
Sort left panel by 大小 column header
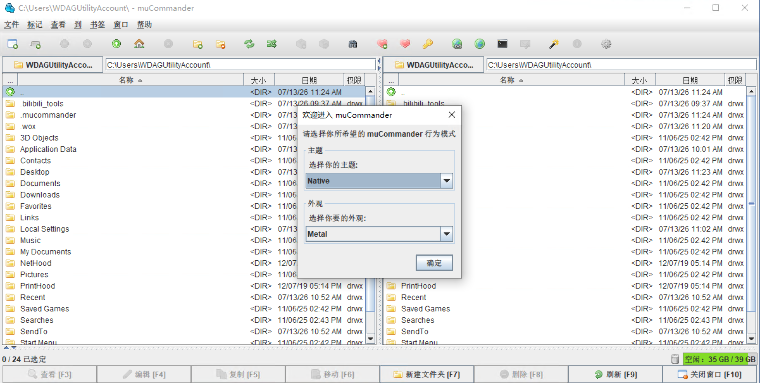click(x=259, y=80)
